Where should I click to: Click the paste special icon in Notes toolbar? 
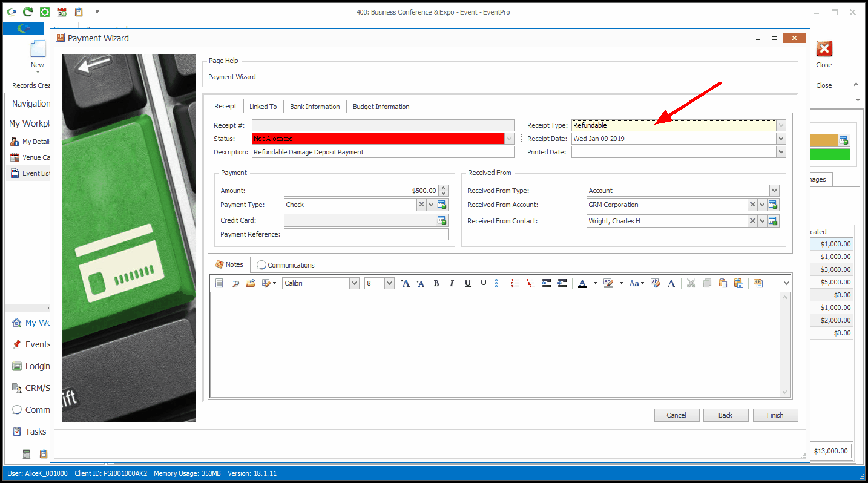coord(738,283)
